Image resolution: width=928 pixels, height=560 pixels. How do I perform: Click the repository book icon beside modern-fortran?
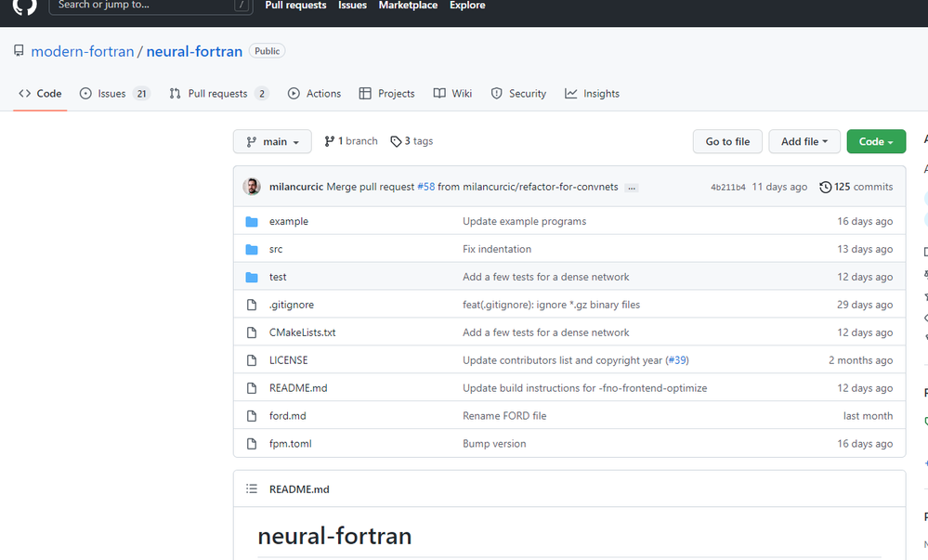tap(19, 51)
